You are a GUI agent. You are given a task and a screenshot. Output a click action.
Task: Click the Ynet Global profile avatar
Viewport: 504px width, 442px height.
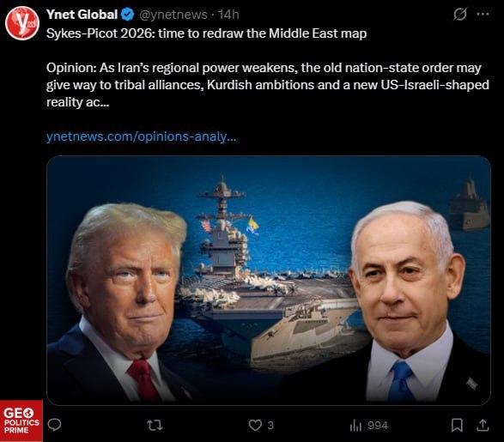click(x=22, y=23)
